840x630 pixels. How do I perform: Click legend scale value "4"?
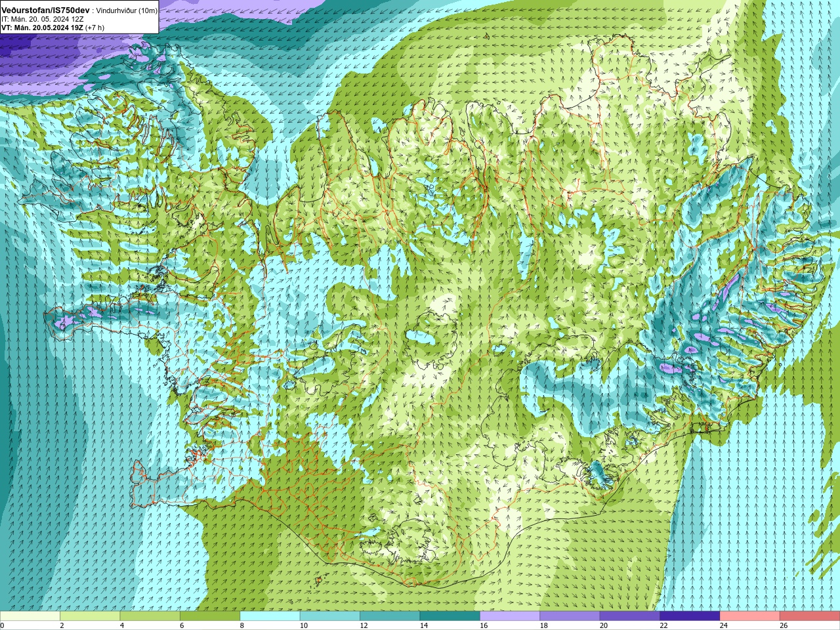[122, 625]
